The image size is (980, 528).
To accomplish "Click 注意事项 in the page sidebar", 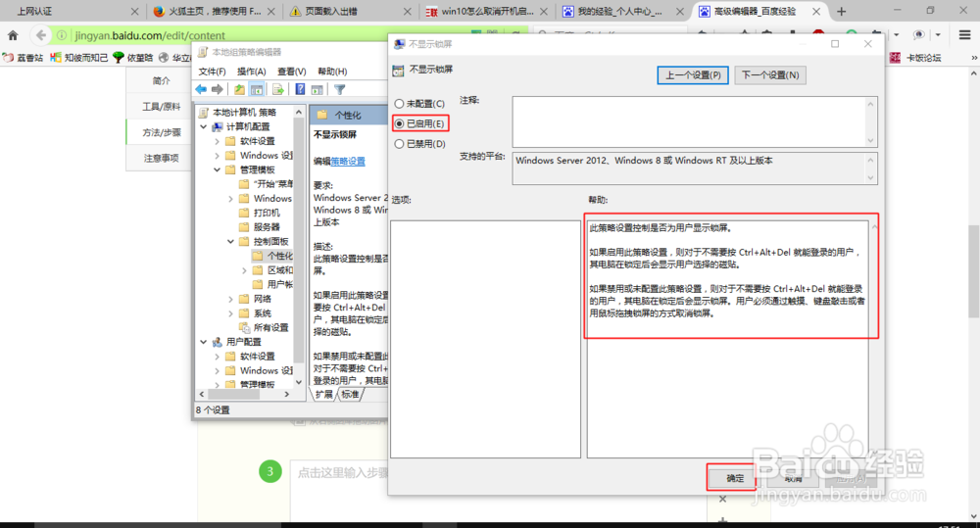I will 162,158.
